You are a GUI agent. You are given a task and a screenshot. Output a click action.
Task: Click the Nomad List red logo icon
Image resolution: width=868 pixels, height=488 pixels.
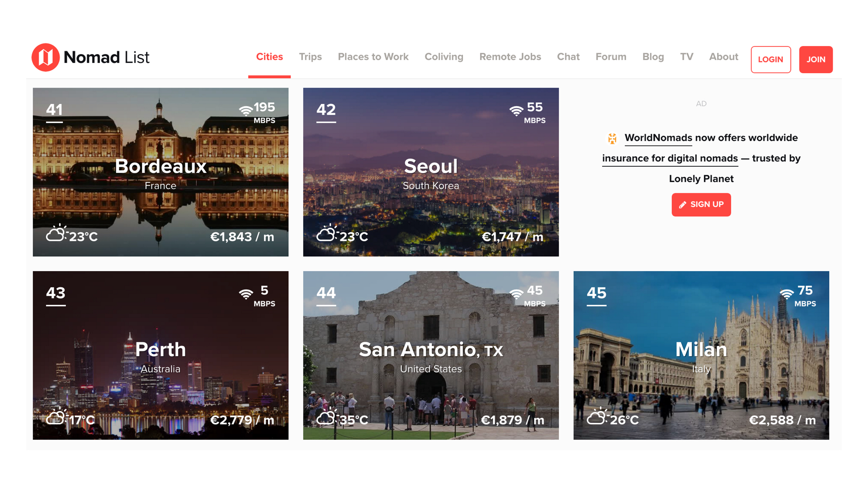(45, 57)
